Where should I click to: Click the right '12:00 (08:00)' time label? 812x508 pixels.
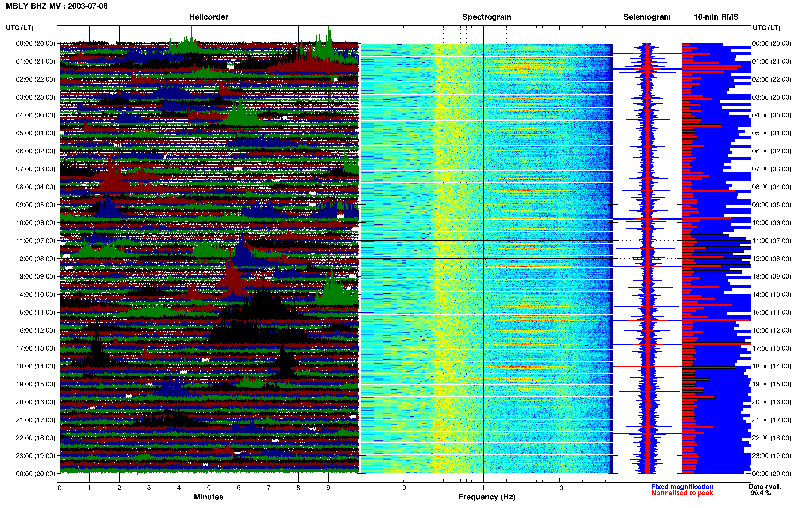point(772,259)
